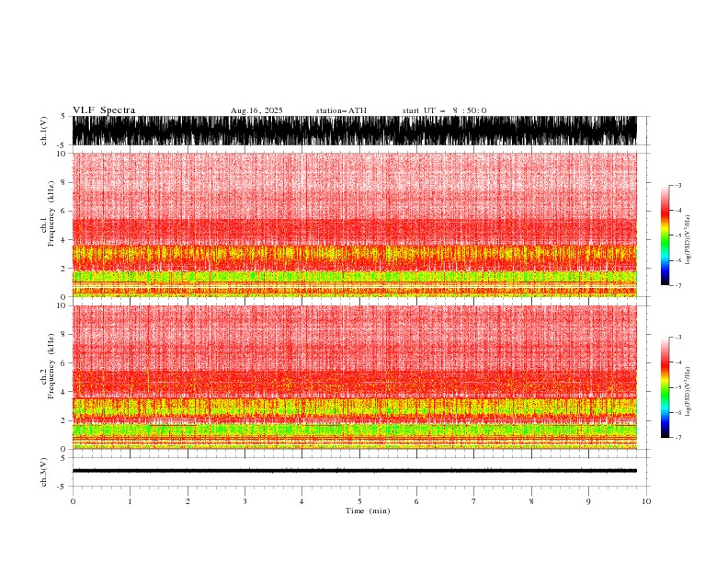Click the time axis tick "10"

tap(646, 501)
